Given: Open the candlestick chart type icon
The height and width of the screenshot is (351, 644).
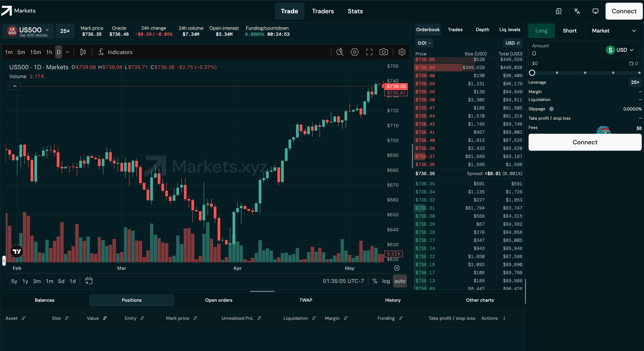Looking at the screenshot, I should point(83,52).
